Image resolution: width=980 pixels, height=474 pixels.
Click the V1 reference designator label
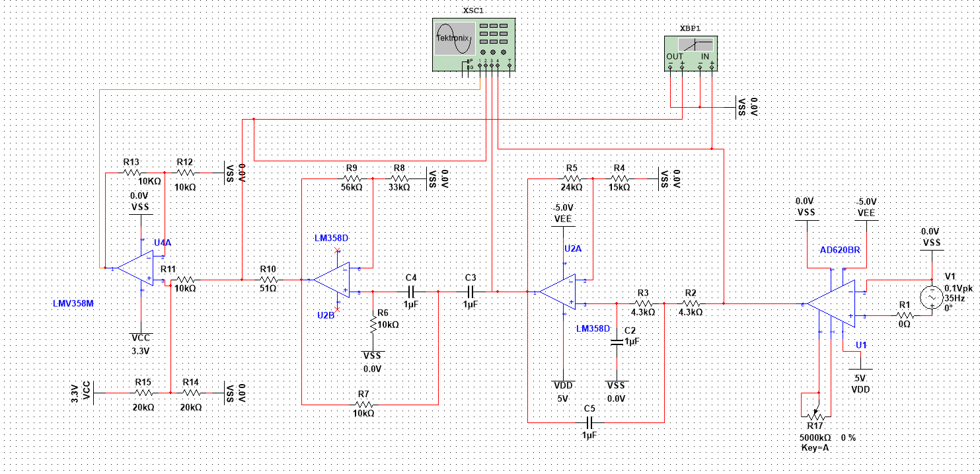pos(950,276)
